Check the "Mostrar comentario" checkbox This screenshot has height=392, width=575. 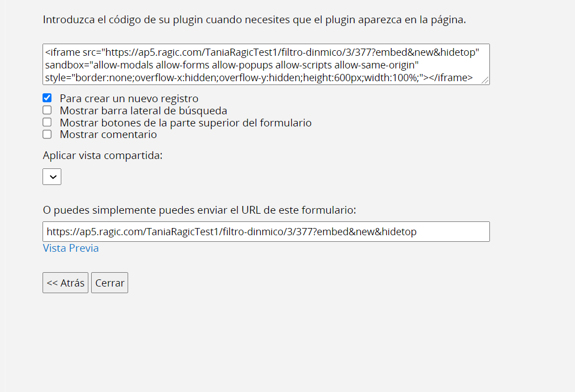coord(47,134)
